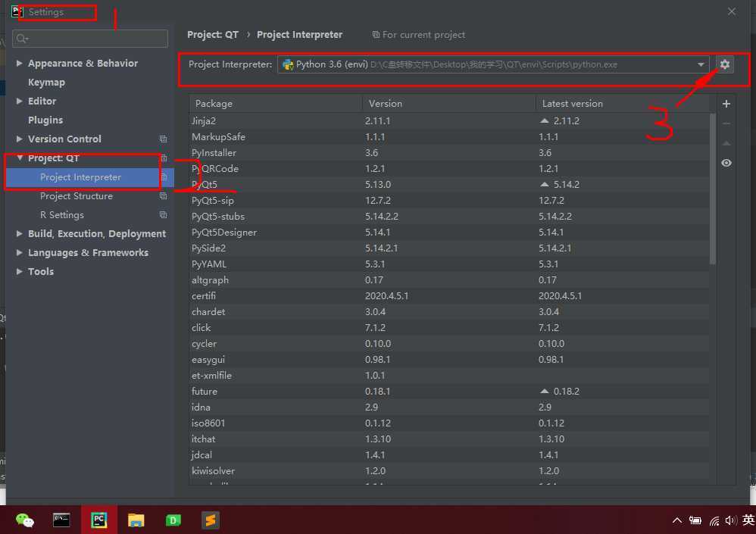This screenshot has height=534, width=756.
Task: Click the input method indicator 英
Action: [x=748, y=520]
